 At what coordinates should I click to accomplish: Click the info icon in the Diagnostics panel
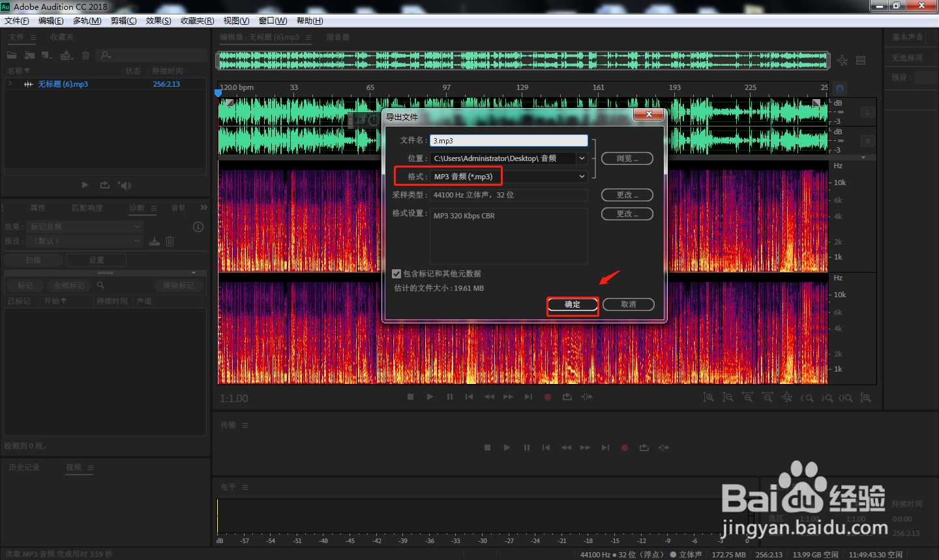click(x=198, y=227)
